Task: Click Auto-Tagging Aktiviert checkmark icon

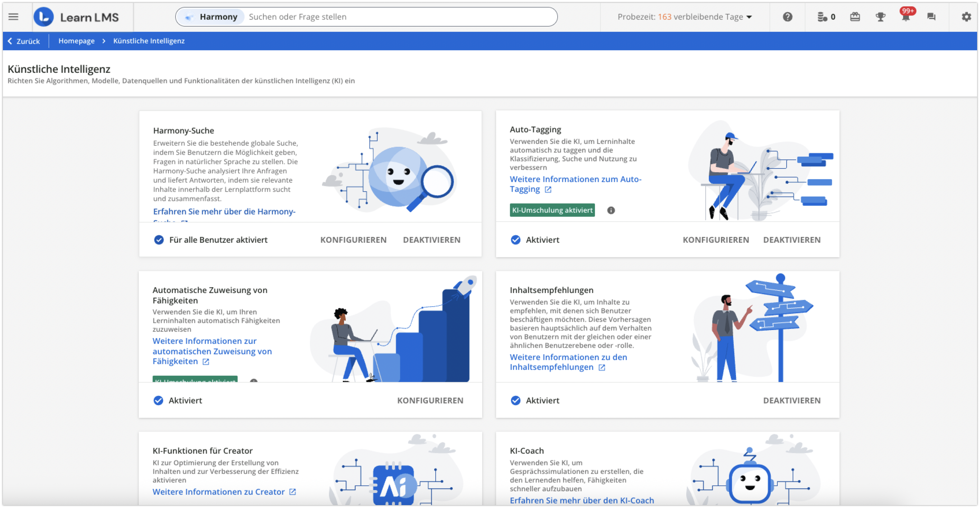Action: 515,240
